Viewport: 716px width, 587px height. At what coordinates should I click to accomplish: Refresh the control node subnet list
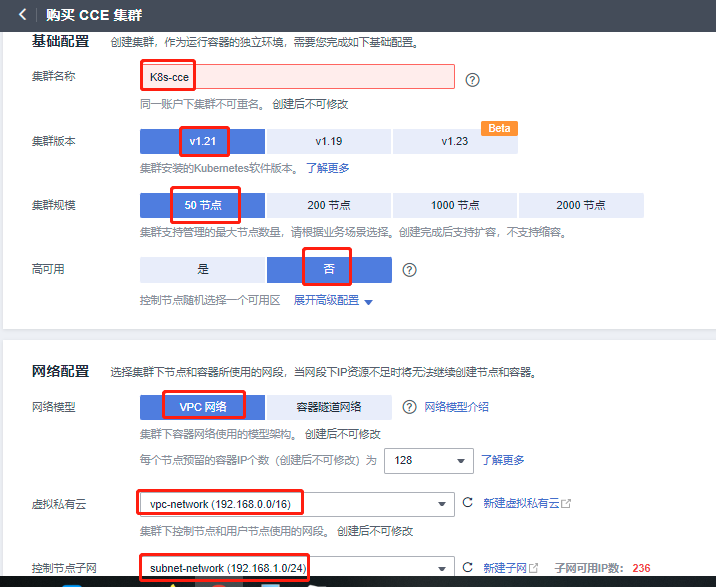[467, 567]
